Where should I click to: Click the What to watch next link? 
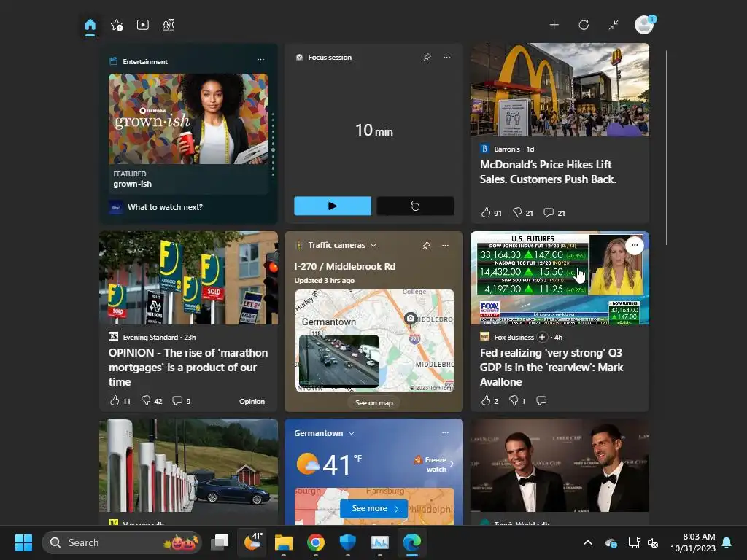[165, 207]
